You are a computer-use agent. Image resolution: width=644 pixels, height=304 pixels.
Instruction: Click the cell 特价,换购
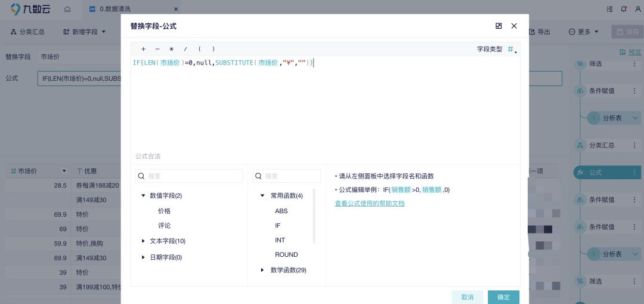click(x=89, y=244)
